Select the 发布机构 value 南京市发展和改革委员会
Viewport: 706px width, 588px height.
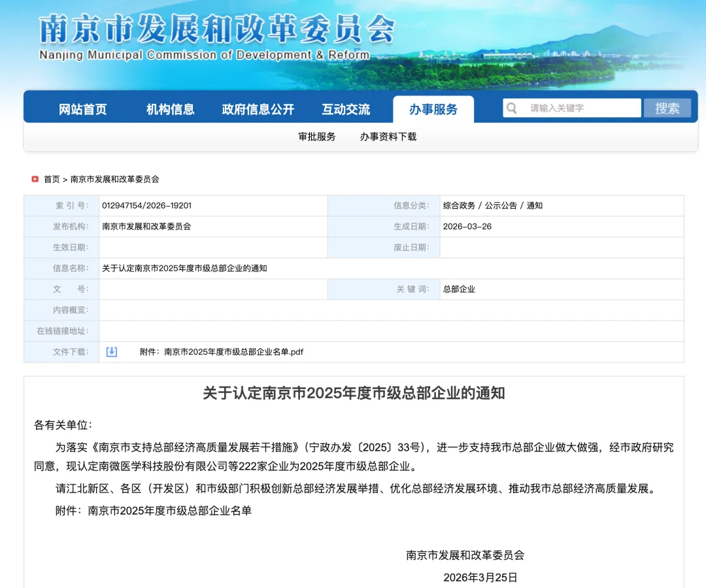[x=147, y=227]
